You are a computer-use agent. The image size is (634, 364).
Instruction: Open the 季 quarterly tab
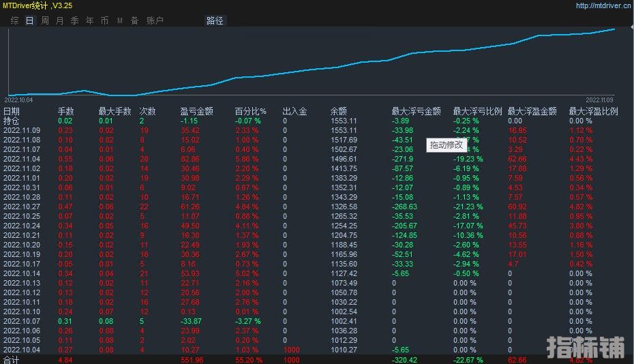(74, 20)
